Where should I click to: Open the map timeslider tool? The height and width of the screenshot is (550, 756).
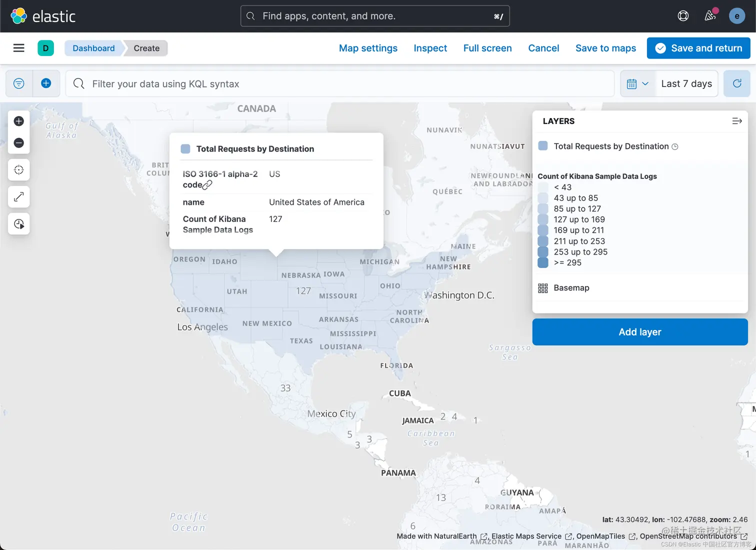19,224
